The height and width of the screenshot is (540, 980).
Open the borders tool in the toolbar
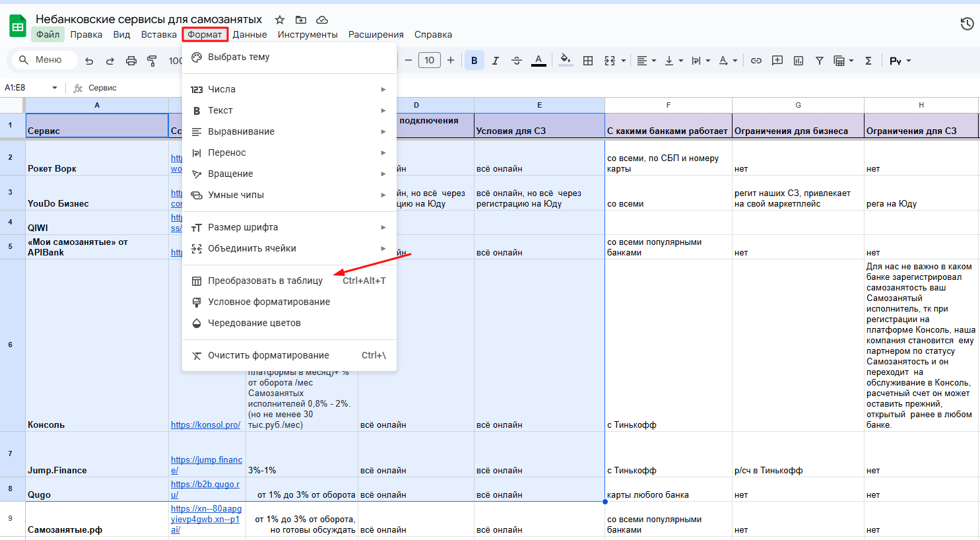pos(588,61)
